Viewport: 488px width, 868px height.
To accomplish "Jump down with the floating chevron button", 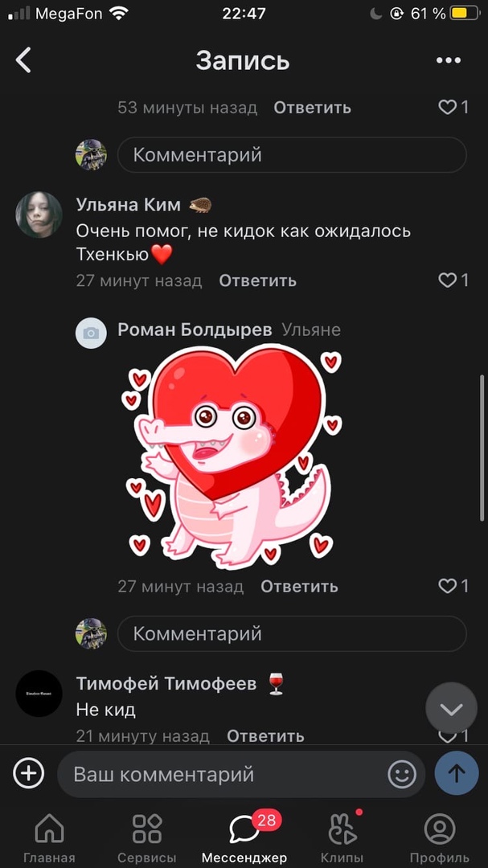I will click(x=452, y=709).
